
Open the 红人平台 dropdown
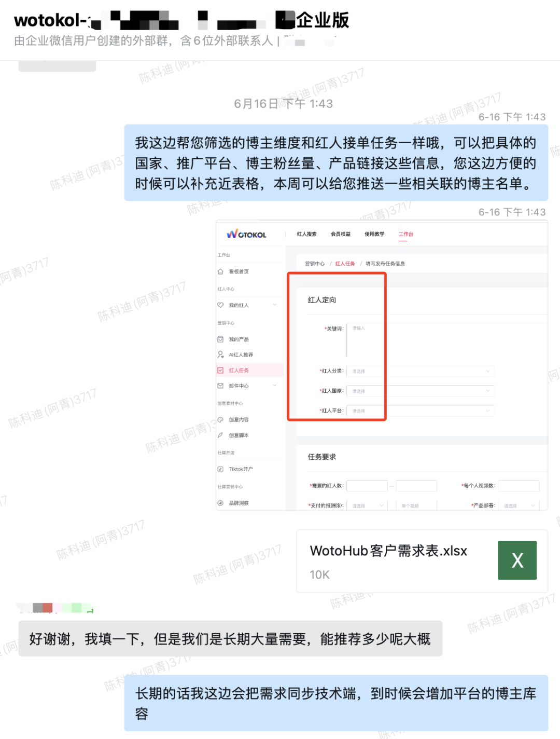coord(420,410)
